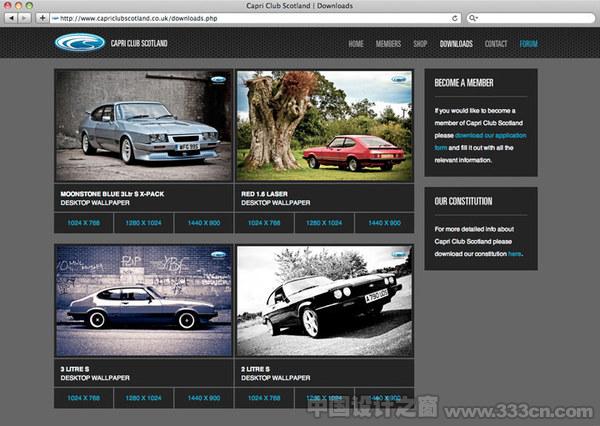Screen dimensions: 600x426
Task: Open the Forum menu item
Action: [528, 44]
